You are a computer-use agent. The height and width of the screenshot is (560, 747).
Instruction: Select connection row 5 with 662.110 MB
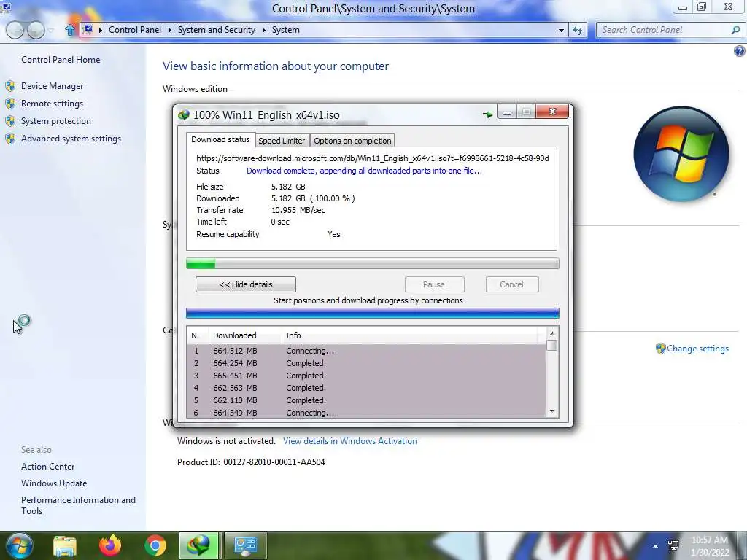366,400
